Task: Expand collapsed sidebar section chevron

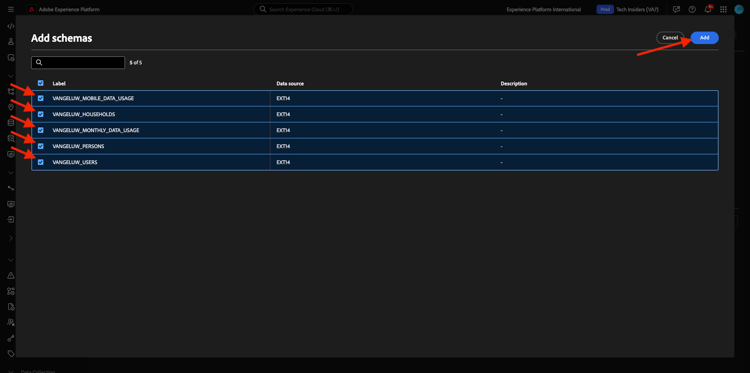Action: click(x=11, y=238)
